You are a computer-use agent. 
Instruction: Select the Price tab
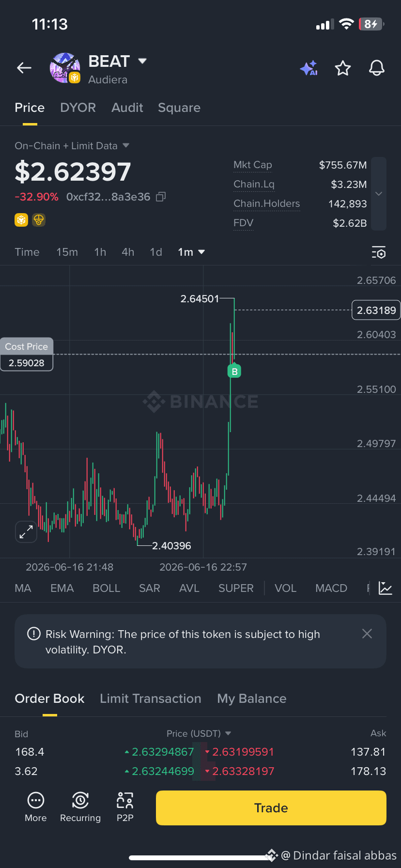30,108
